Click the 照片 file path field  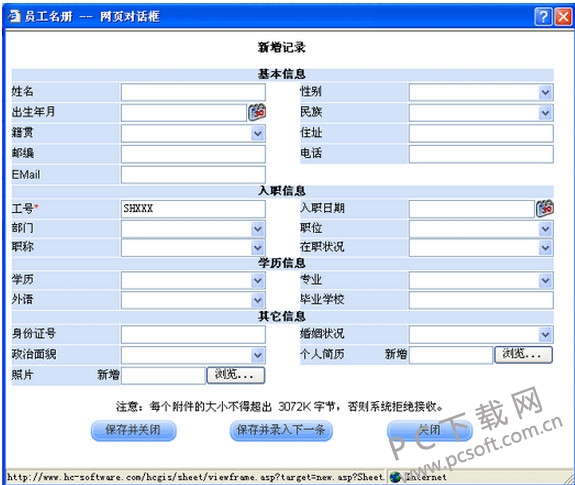163,375
